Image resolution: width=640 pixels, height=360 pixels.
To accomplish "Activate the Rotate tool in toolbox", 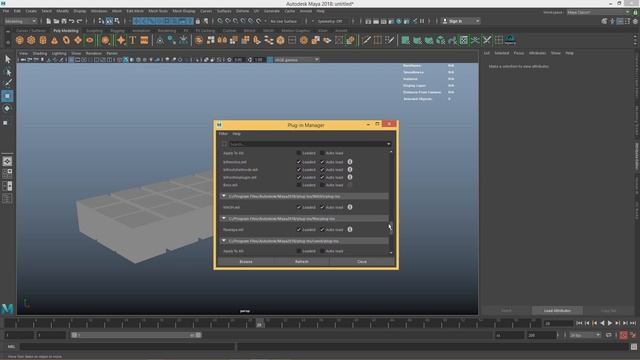I will click(7, 109).
